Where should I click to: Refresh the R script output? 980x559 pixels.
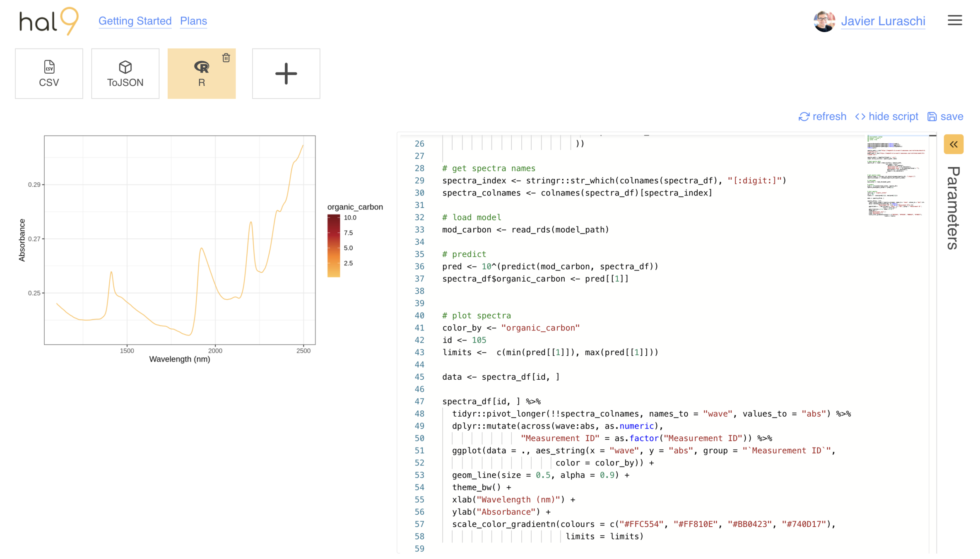coord(822,117)
